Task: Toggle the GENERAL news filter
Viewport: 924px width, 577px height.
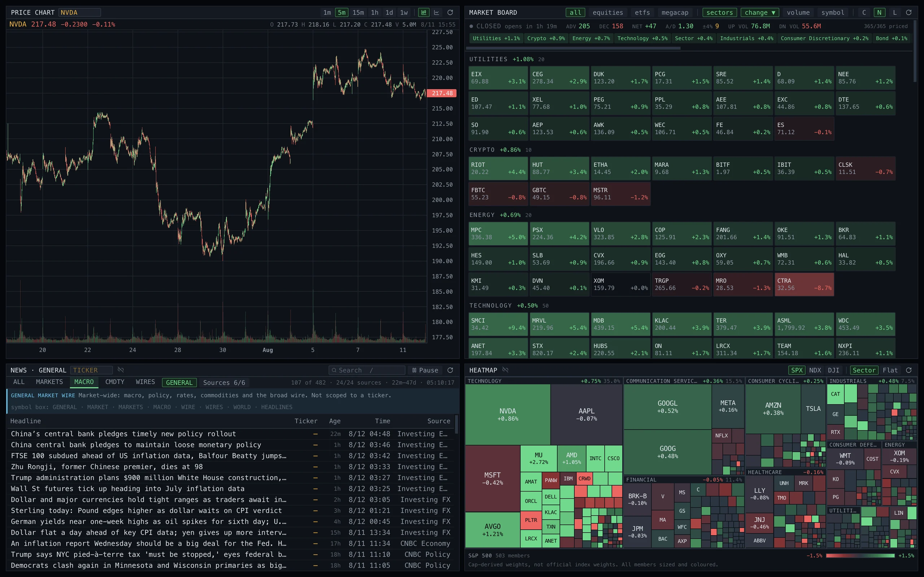Action: click(x=179, y=382)
